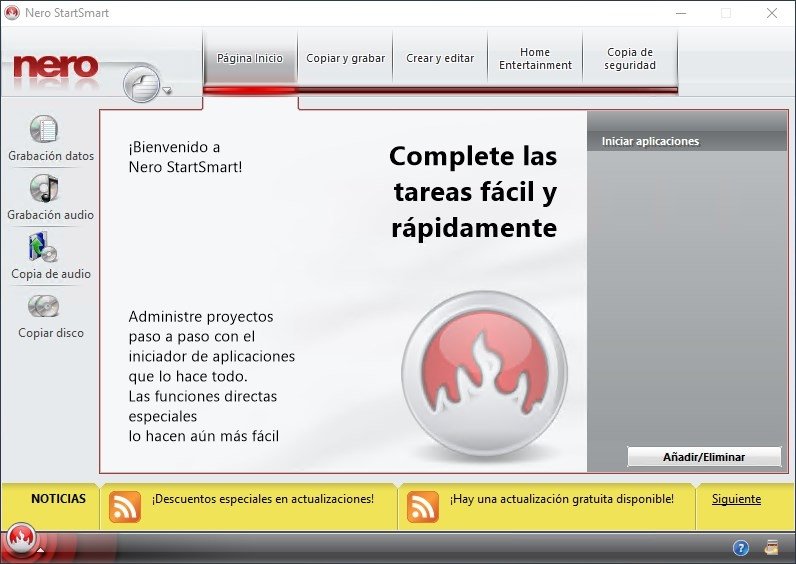Open the Copia de seguridad tab
Image resolution: width=796 pixels, height=564 pixels.
630,58
